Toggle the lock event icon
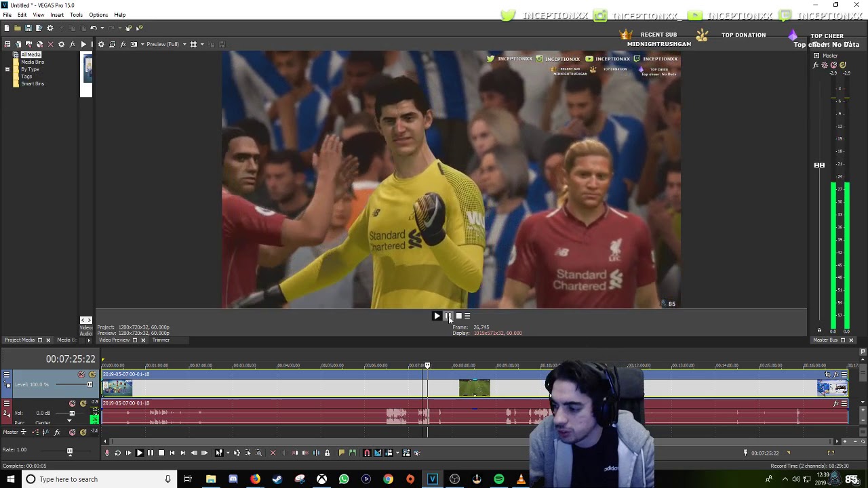The image size is (868, 488). 327,453
